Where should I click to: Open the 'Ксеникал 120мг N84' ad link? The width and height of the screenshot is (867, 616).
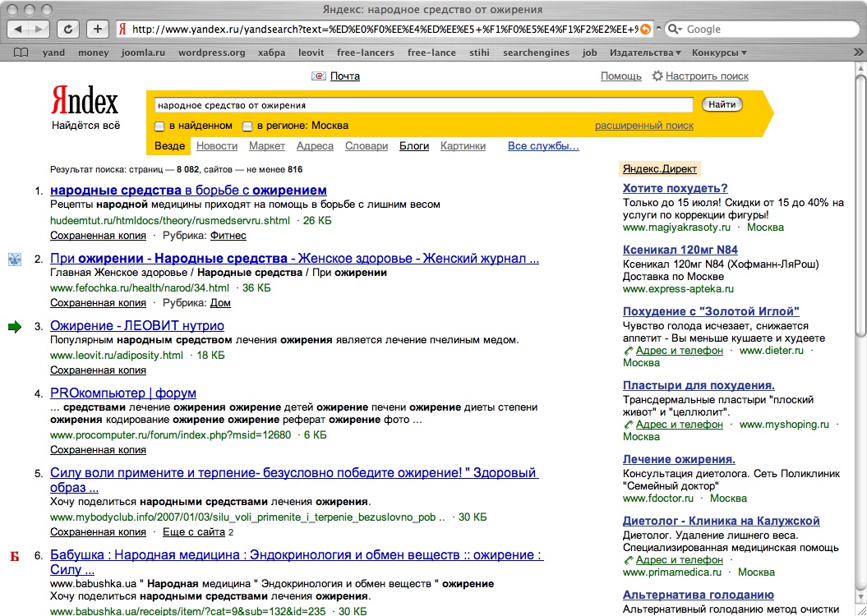680,250
